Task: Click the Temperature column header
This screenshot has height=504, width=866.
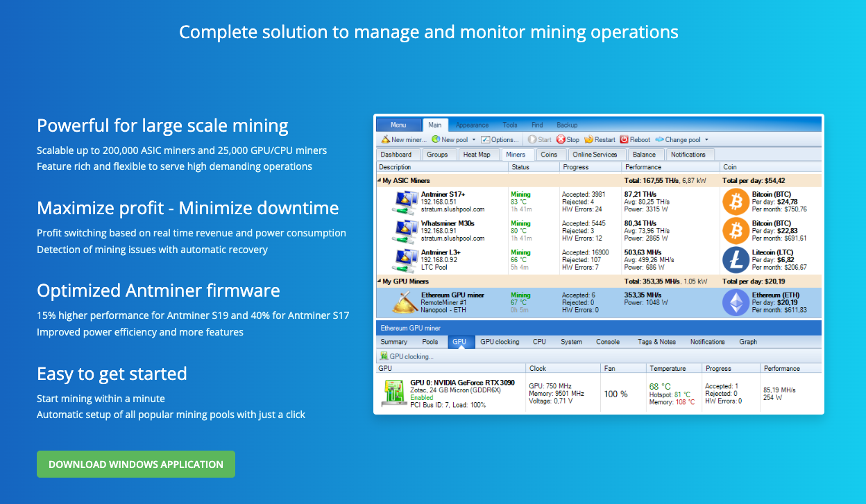Action: coord(674,369)
